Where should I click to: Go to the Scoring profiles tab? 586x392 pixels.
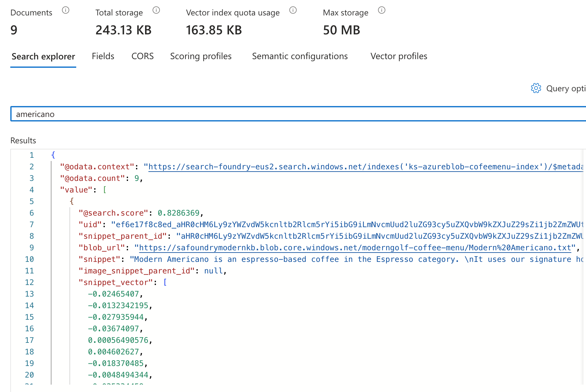[x=201, y=56]
